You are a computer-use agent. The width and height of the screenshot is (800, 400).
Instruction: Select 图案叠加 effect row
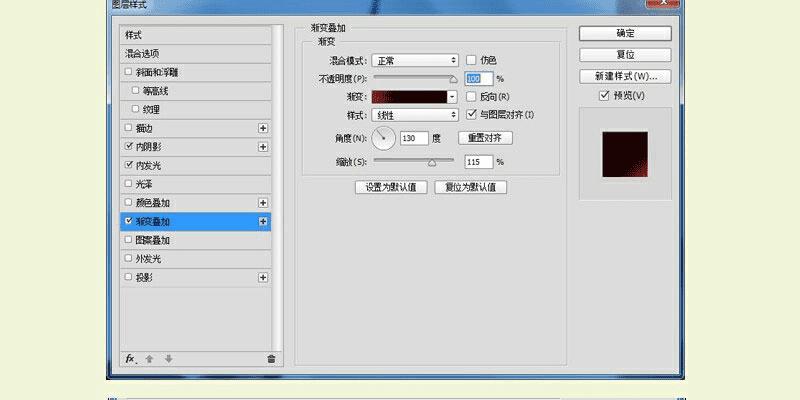coord(195,240)
